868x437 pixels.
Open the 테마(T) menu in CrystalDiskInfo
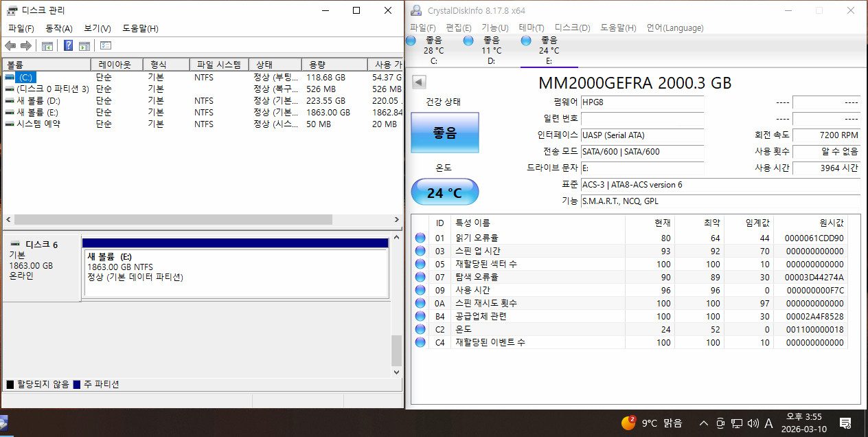pos(531,27)
